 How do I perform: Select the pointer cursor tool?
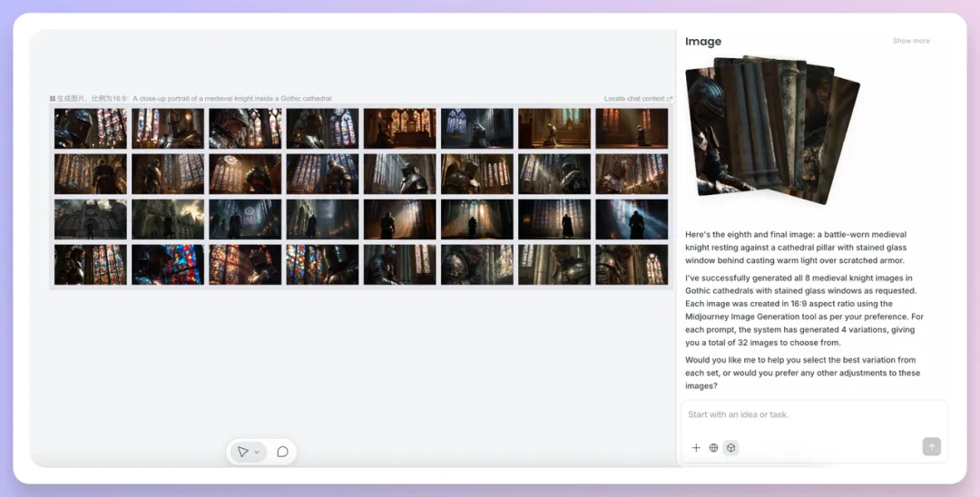pos(242,452)
